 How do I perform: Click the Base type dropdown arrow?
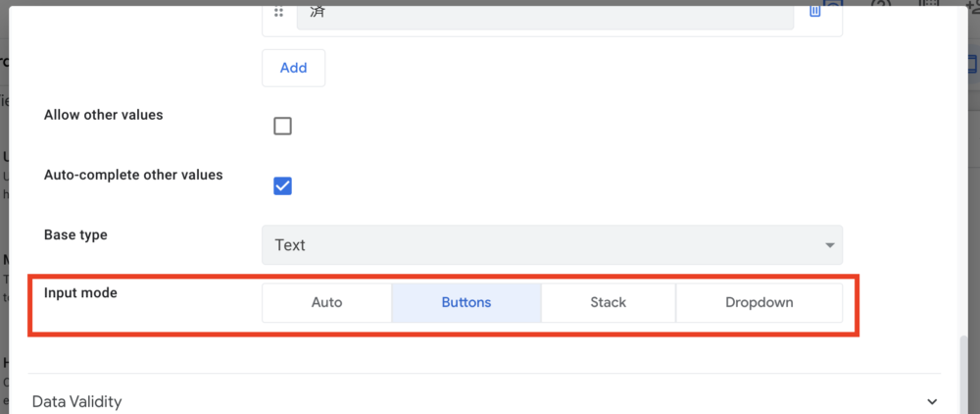pyautogui.click(x=829, y=245)
